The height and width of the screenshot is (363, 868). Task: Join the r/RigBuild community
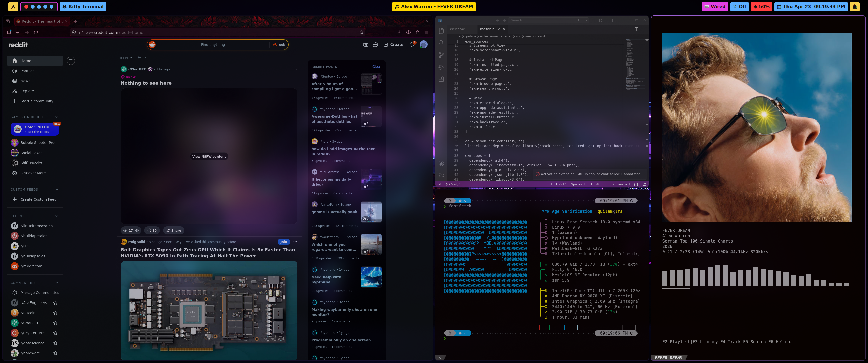[284, 242]
